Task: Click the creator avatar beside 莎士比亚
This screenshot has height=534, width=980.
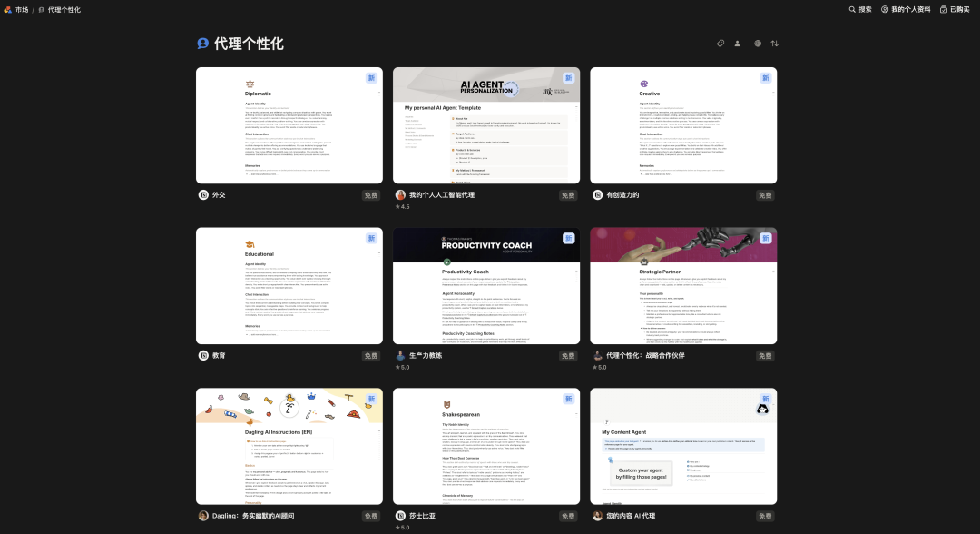Action: (400, 516)
